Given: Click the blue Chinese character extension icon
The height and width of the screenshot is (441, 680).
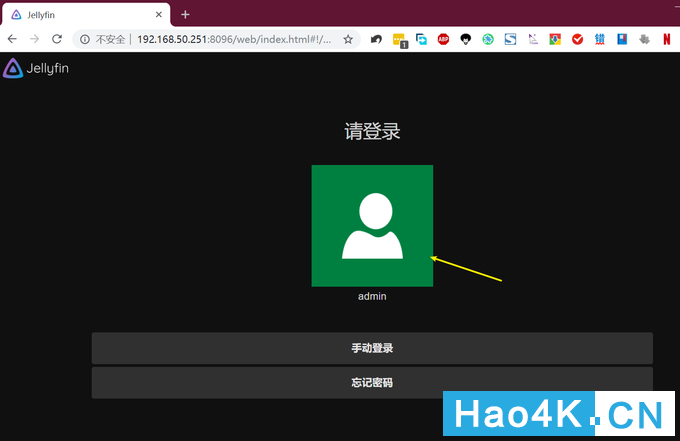Looking at the screenshot, I should (x=600, y=39).
